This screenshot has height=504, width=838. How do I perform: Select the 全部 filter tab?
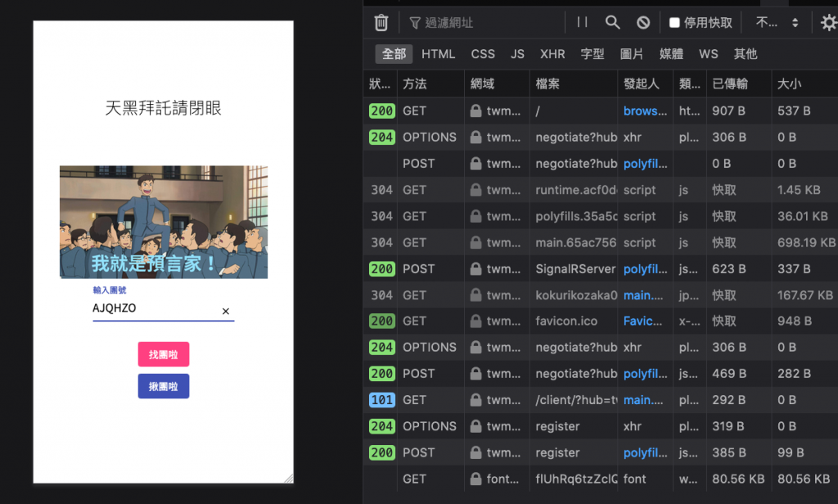click(x=394, y=54)
